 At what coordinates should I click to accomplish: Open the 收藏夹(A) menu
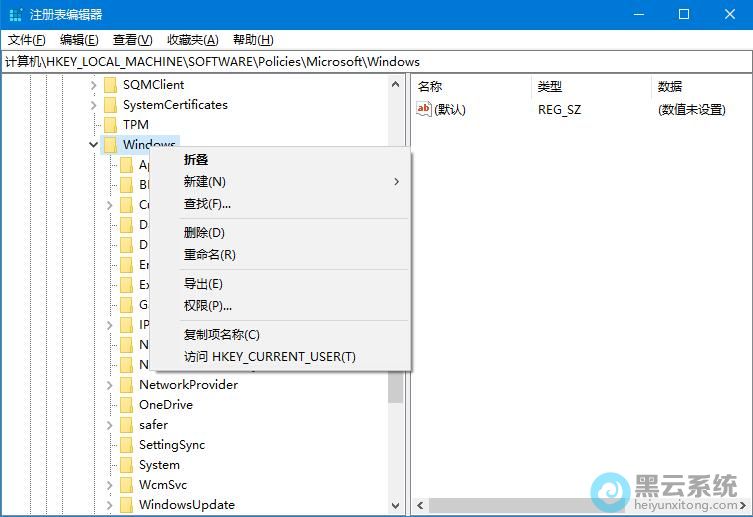tap(193, 40)
